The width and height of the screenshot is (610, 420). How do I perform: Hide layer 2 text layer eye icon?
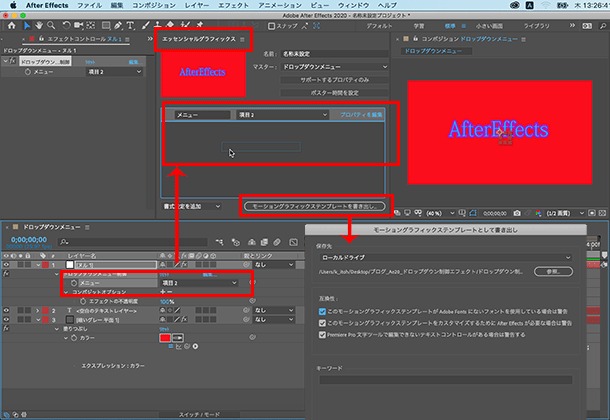point(6,310)
